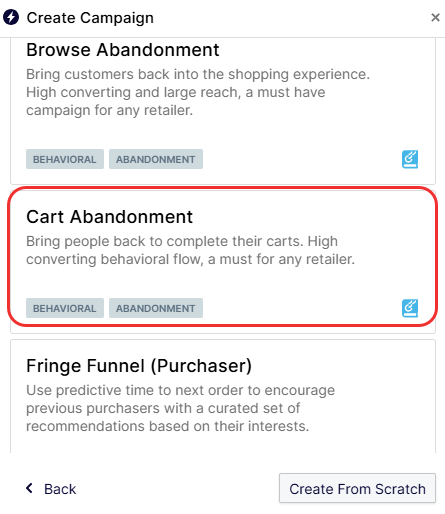The width and height of the screenshot is (445, 514).
Task: Click ABANDONMENT tag under Cart Abandonment
Action: click(x=156, y=308)
